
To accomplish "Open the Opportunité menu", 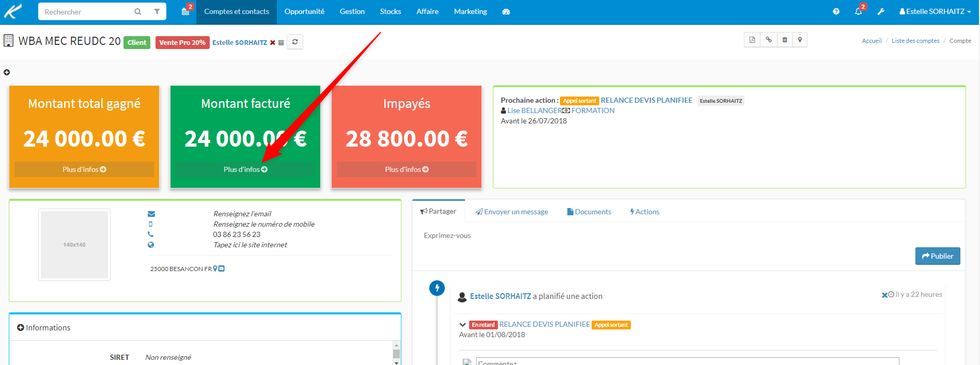I will (304, 11).
